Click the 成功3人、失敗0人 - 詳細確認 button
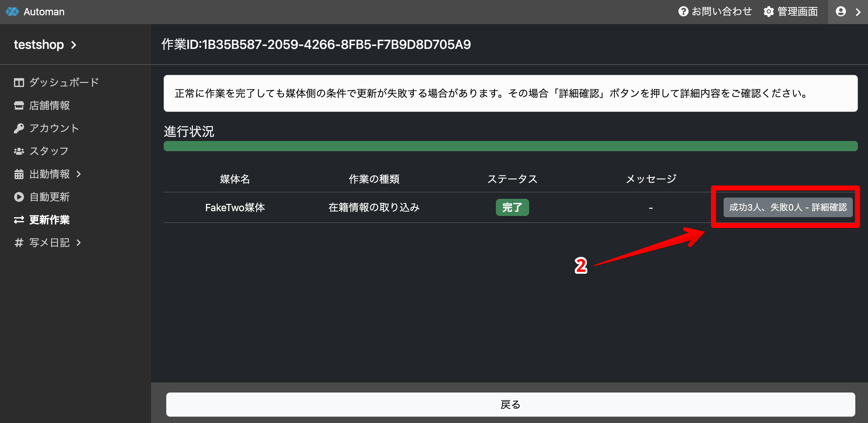 [787, 207]
